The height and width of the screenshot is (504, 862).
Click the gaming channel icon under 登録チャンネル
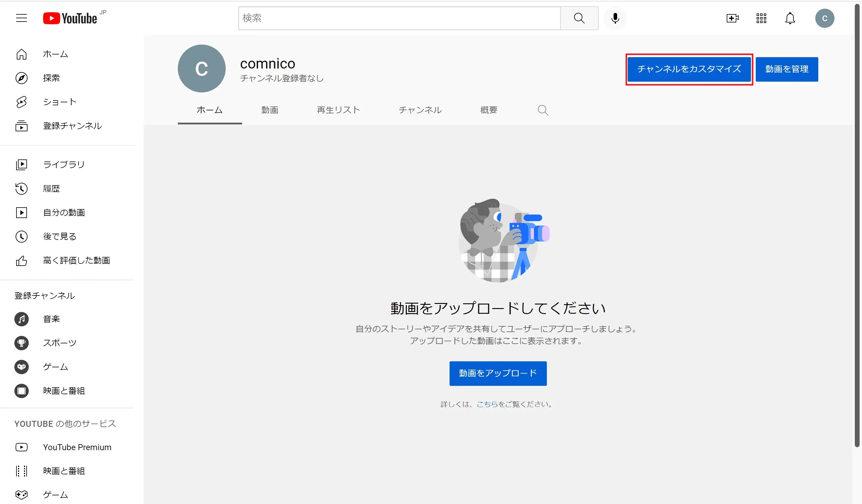tap(22, 367)
